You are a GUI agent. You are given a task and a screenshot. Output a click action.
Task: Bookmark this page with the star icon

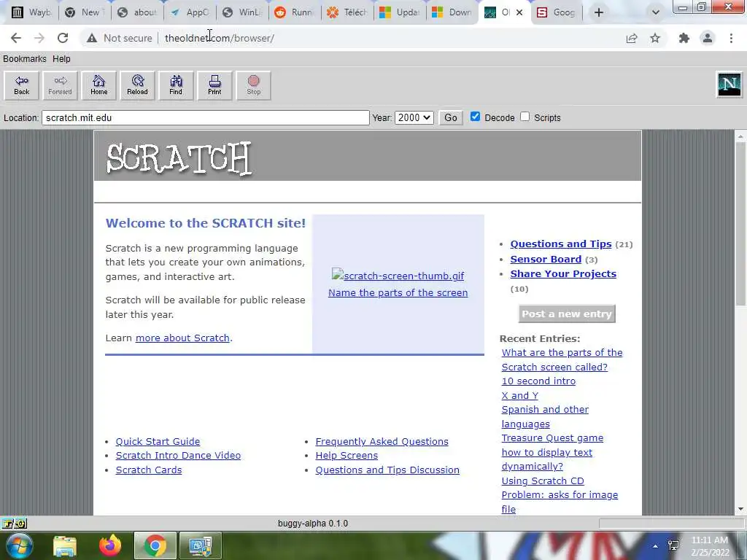tap(656, 38)
